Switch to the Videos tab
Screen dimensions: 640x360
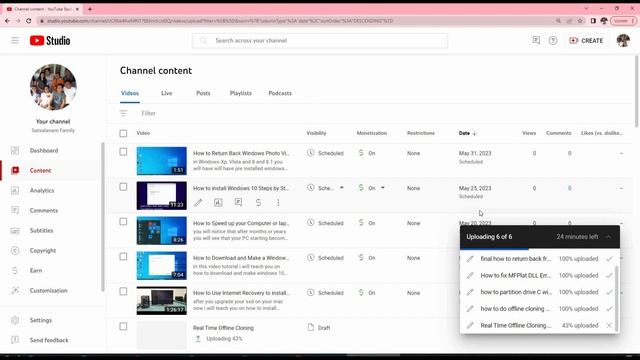click(x=130, y=93)
